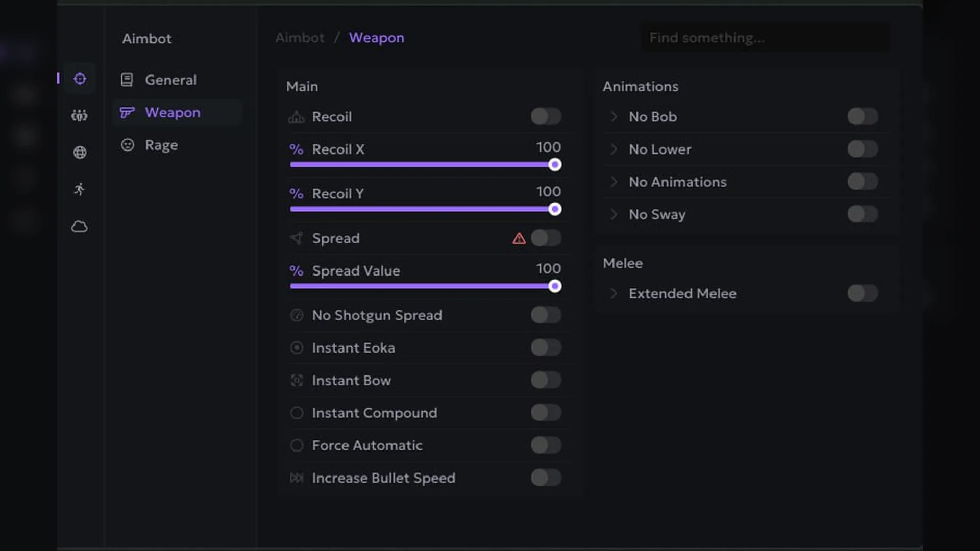The height and width of the screenshot is (551, 980).
Task: Enable the Recoil toggle
Action: pyautogui.click(x=546, y=116)
